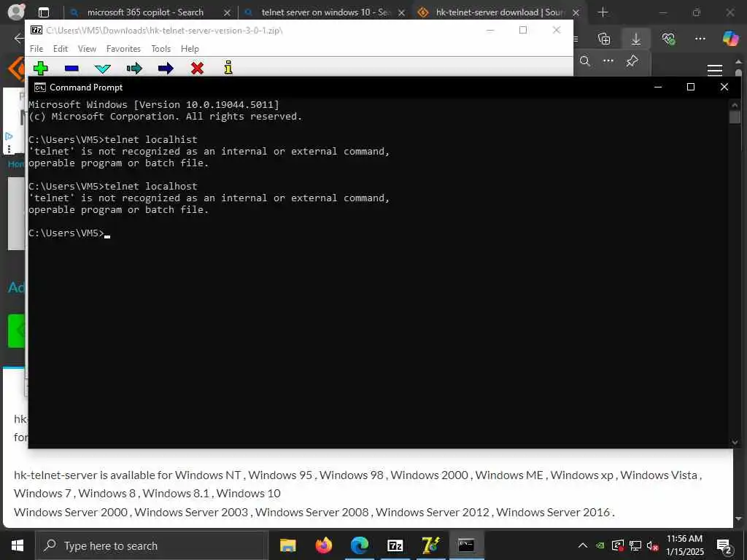Image resolution: width=747 pixels, height=560 pixels.
Task: Click the 7z File Manager taskbar icon
Action: (395, 545)
